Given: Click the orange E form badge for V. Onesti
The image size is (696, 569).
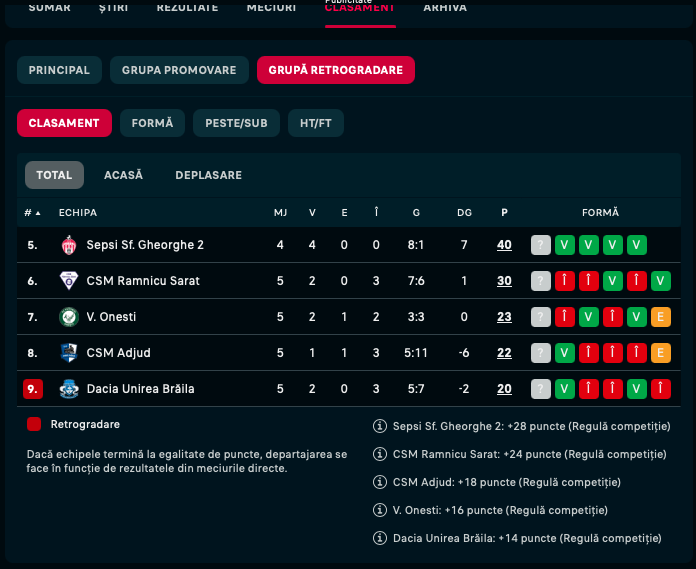Looking at the screenshot, I should [x=660, y=317].
